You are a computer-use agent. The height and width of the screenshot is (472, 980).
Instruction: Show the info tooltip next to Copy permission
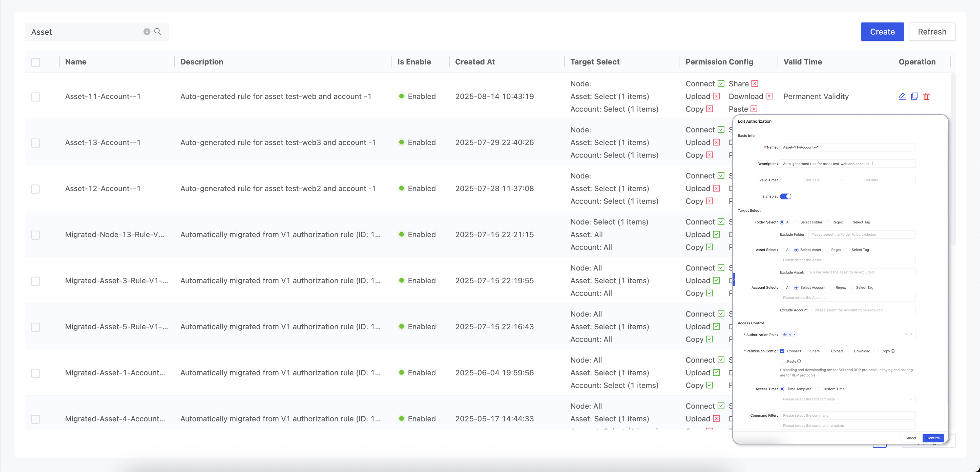pyautogui.click(x=893, y=351)
